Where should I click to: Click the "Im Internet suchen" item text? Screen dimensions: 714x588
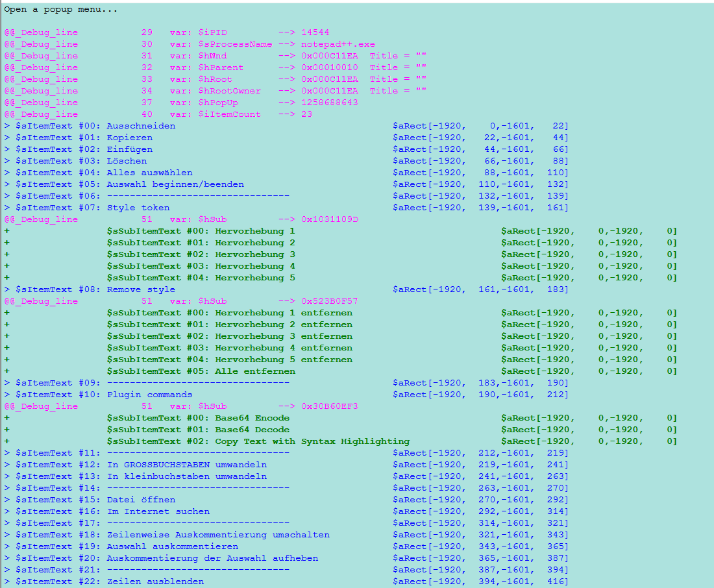point(158,511)
